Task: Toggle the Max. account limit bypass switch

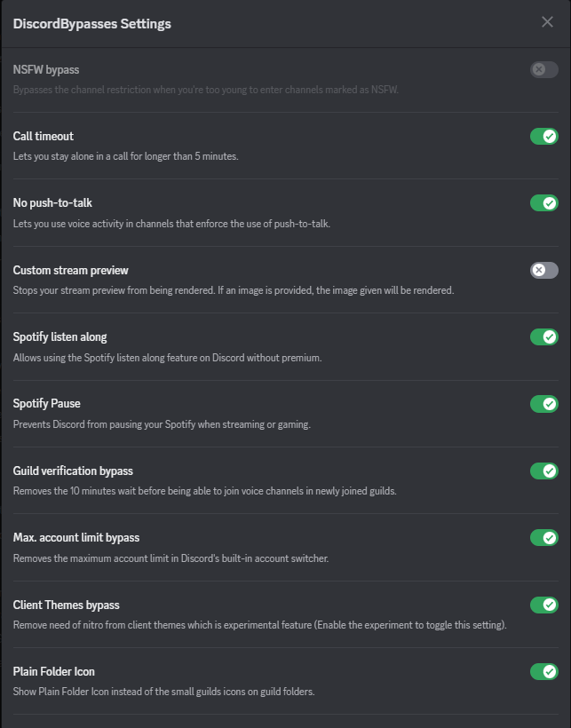Action: coord(544,538)
